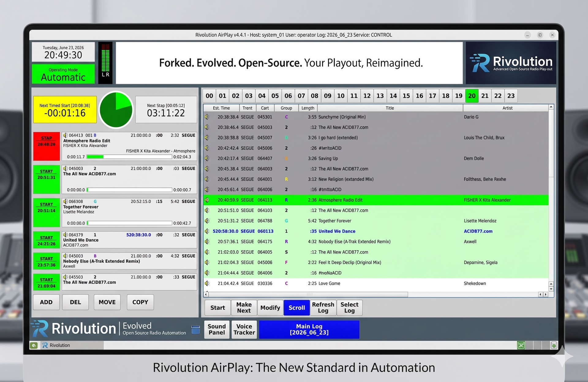Select hour 00 tab
The image size is (588, 382).
[x=209, y=96]
